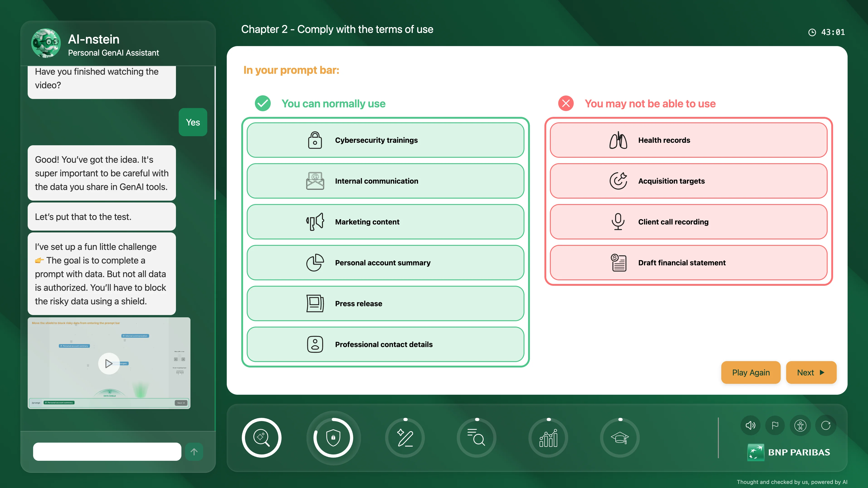Open the accessibility options icon
The width and height of the screenshot is (868, 488).
click(x=800, y=425)
